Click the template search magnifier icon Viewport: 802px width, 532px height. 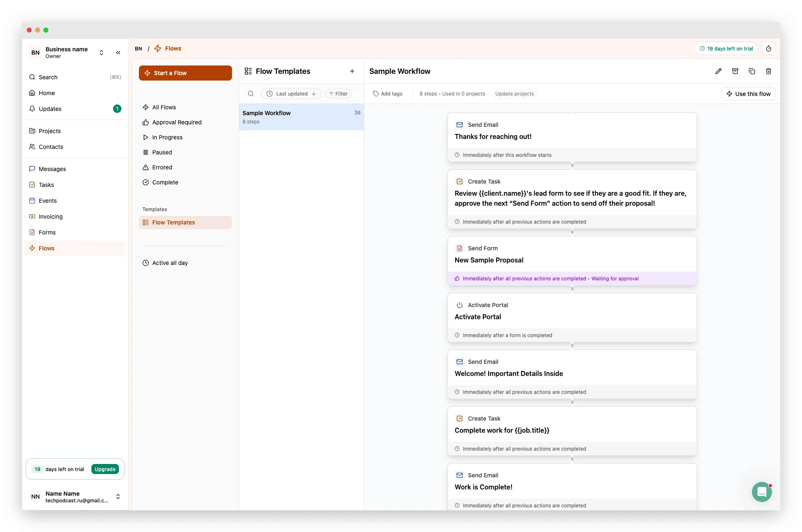click(x=251, y=94)
